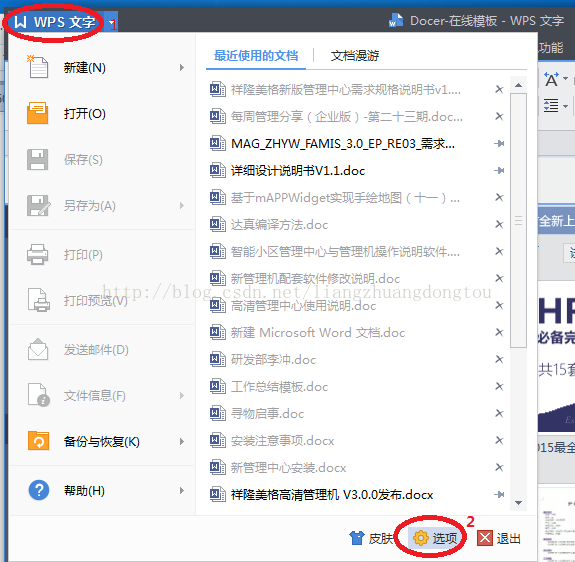Open recent file 研发部李冲.doc
The image size is (575, 562).
(273, 360)
